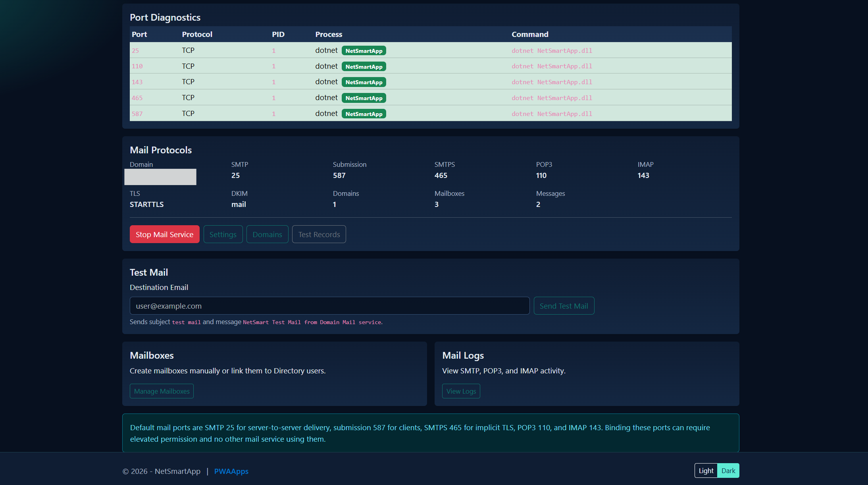868x485 pixels.
Task: Click NetSmartApp badge in port 587 row
Action: 364,114
